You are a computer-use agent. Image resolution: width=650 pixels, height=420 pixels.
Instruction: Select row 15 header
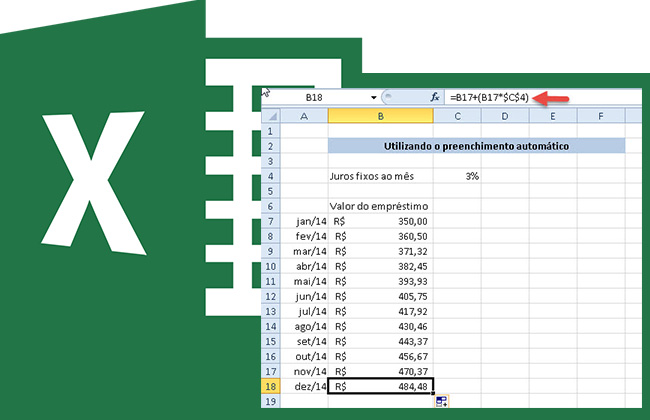(x=271, y=341)
